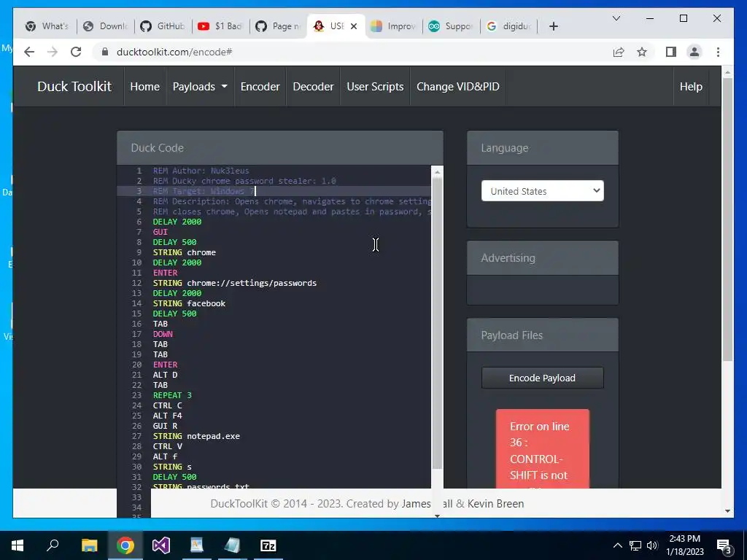The height and width of the screenshot is (560, 747).
Task: Click line 23 'REPEAT 3'
Action: (x=172, y=395)
